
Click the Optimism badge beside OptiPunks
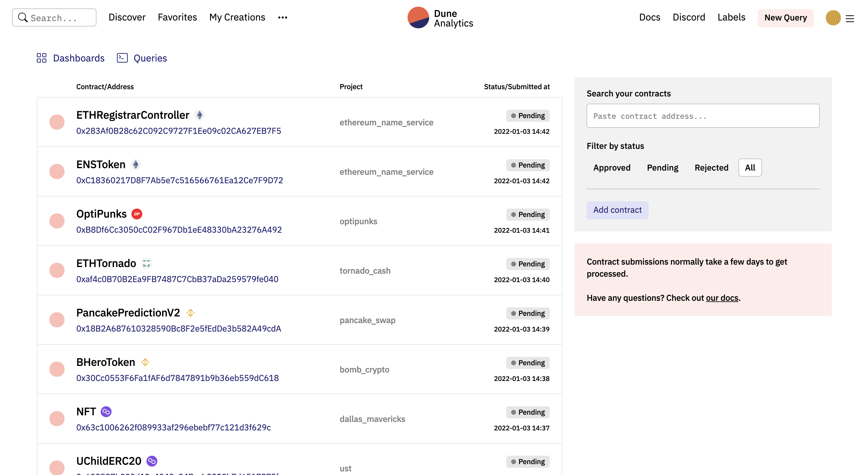click(137, 214)
